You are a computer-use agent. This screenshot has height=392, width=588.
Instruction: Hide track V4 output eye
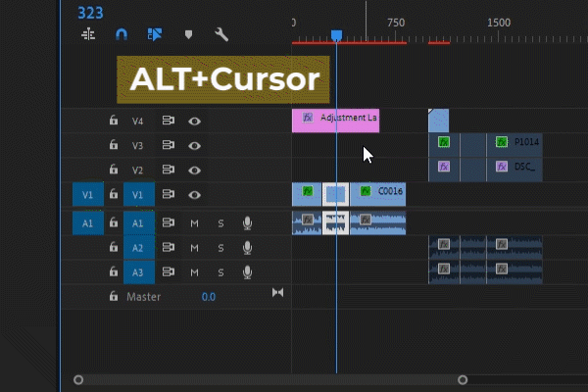(194, 122)
